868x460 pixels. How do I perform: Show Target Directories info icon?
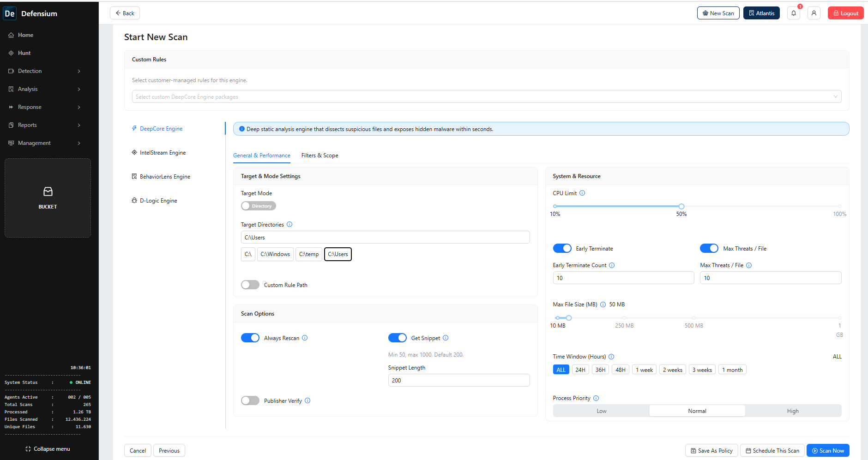coord(289,224)
